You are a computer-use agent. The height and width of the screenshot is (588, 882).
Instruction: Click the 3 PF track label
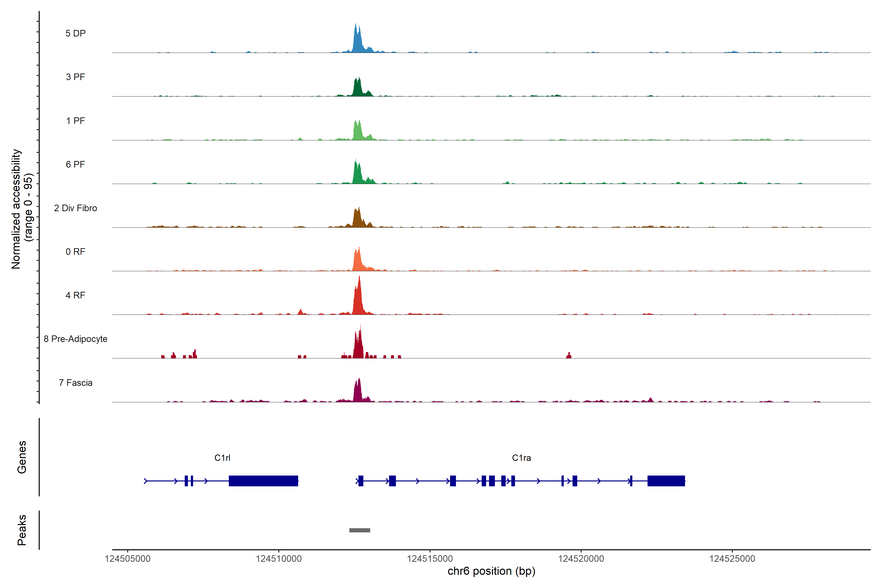75,77
